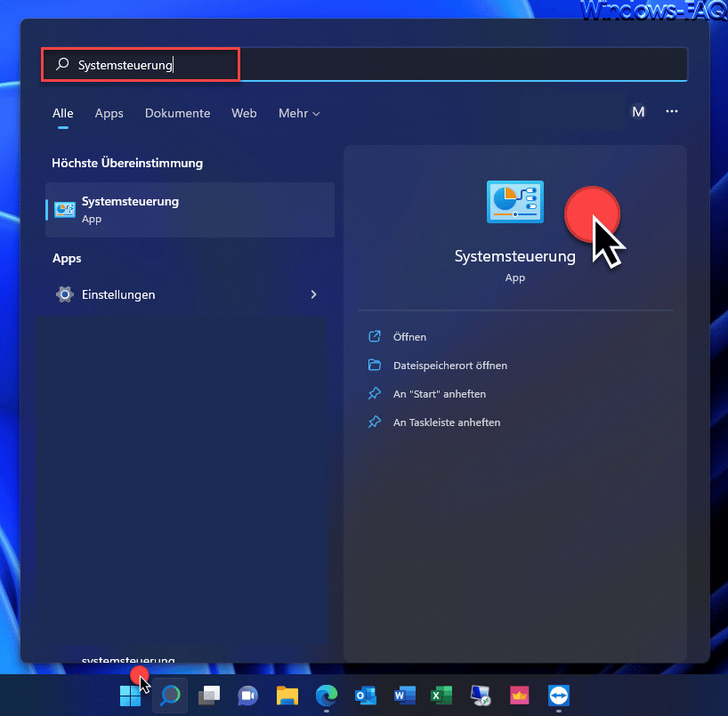Click the Höchste Übereinstimmung heading
This screenshot has height=716, width=728.
tap(127, 163)
